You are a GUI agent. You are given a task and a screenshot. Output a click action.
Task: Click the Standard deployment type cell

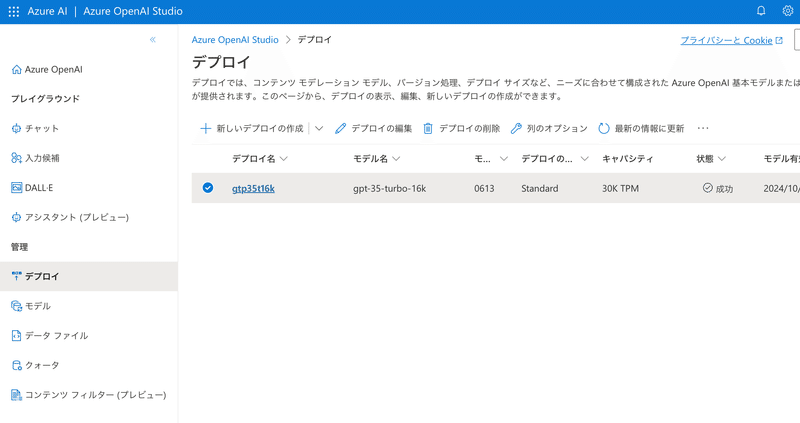pos(540,188)
